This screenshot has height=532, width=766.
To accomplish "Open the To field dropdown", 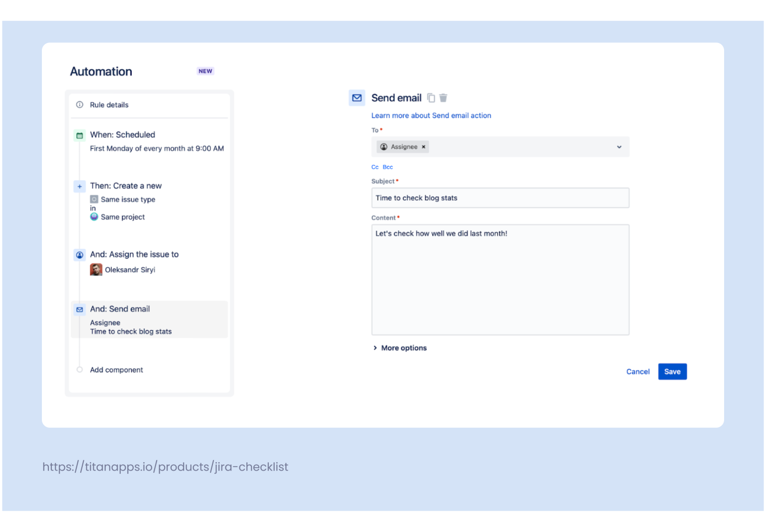I will click(x=619, y=147).
